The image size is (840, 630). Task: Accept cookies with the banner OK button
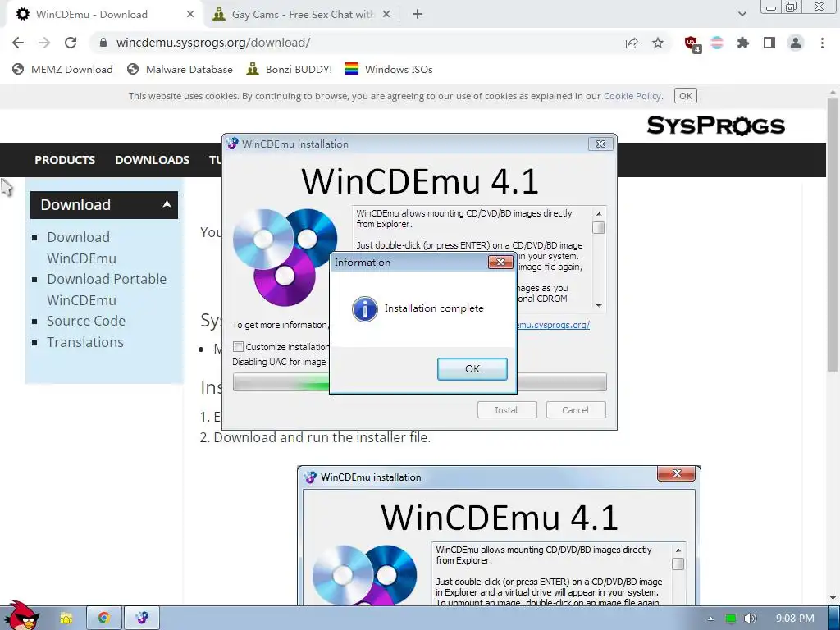pyautogui.click(x=685, y=96)
